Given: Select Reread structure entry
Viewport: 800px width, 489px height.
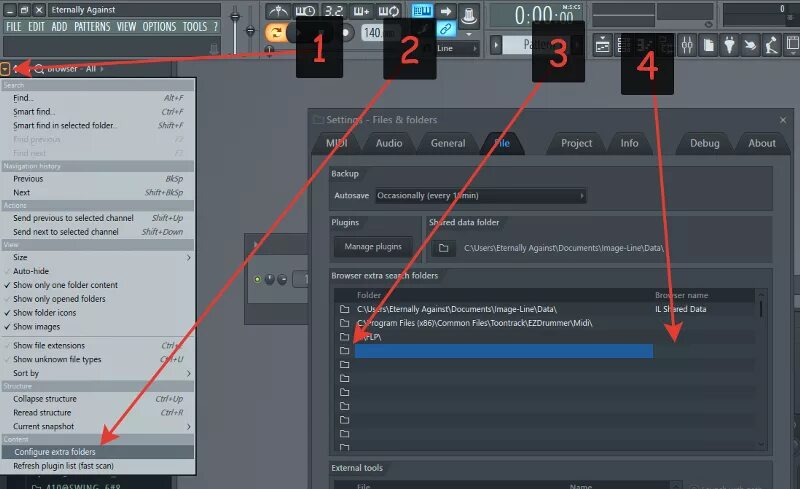Looking at the screenshot, I should tap(98, 412).
